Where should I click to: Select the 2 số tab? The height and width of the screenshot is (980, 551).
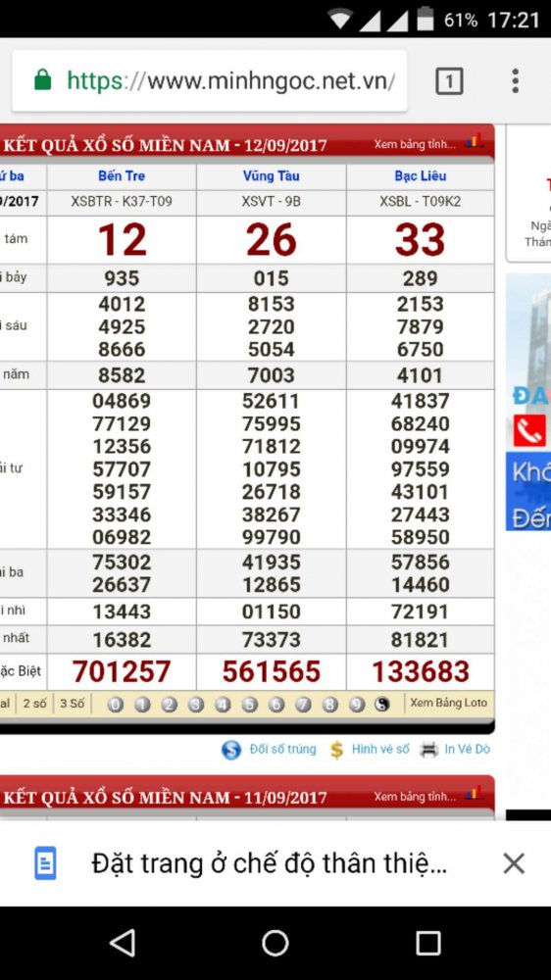tap(35, 703)
